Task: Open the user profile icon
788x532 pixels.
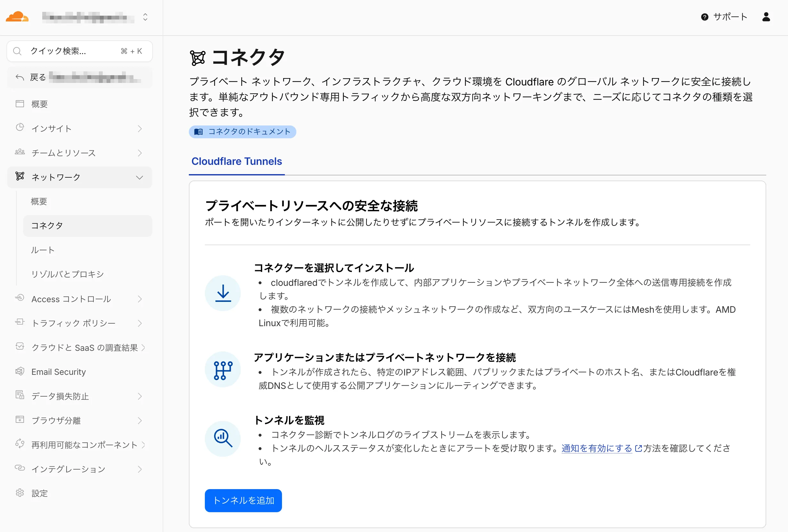Action: [x=766, y=17]
